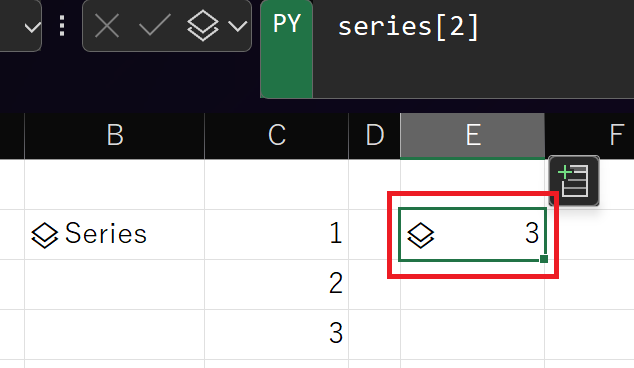Select highlighted column E header
634x368 pixels.
coord(472,135)
